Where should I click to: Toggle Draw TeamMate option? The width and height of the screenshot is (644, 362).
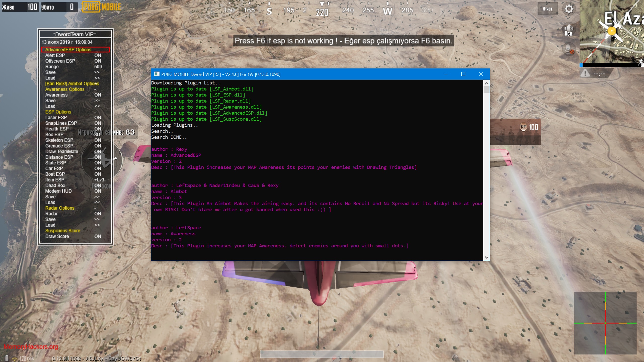[x=73, y=151]
